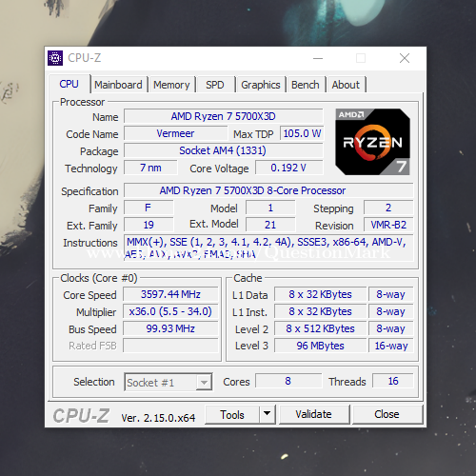Image resolution: width=476 pixels, height=476 pixels.
Task: Click the L1 Data size 8 x 32 KBytes
Action: click(x=320, y=294)
